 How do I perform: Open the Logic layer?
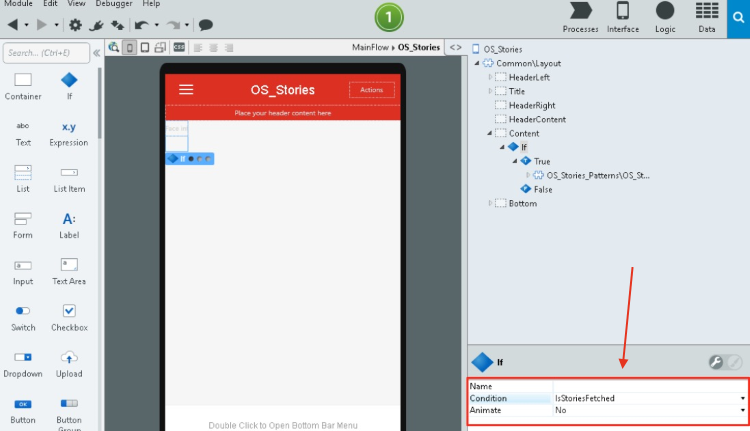(664, 17)
